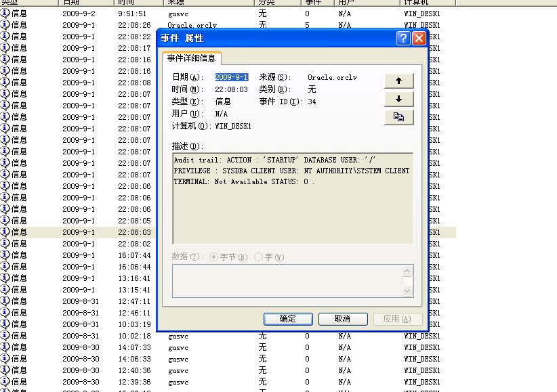
Task: Click info icon of the 9:51:51 event row
Action: (x=5, y=14)
